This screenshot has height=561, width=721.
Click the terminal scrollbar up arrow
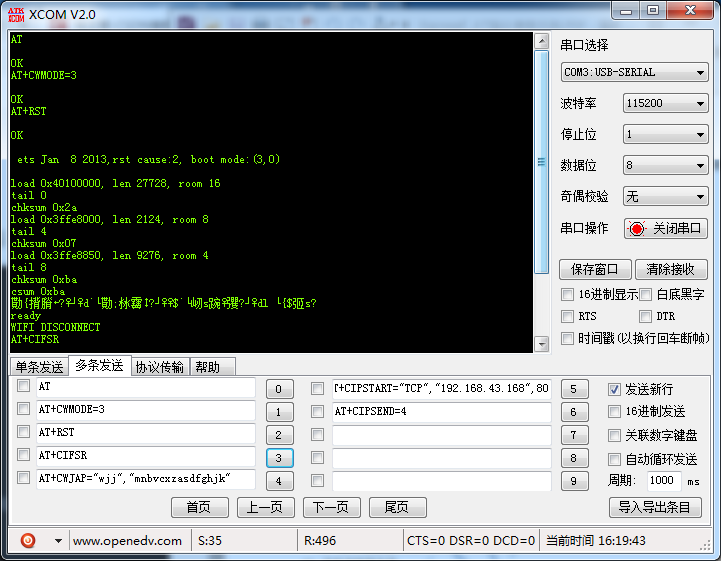pos(542,41)
